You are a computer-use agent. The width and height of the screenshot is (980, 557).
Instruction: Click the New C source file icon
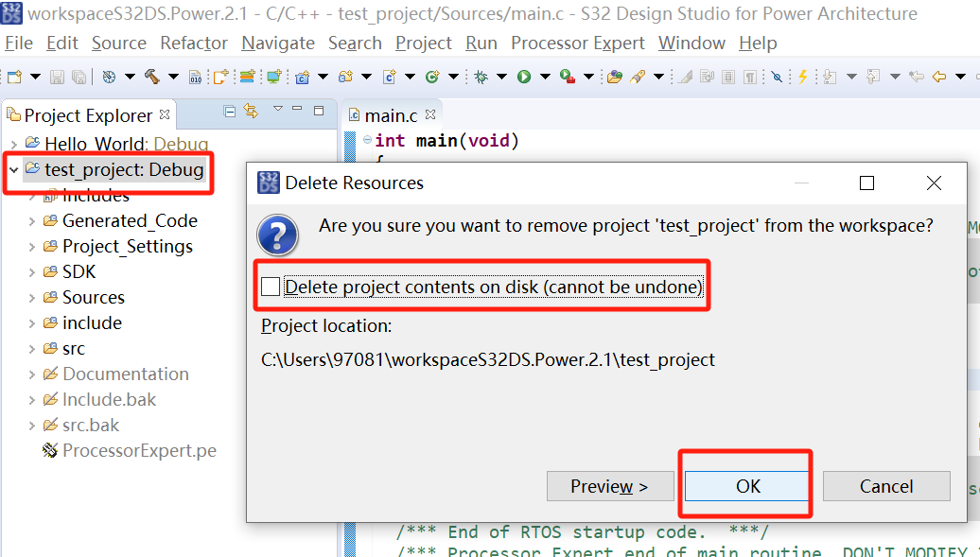(x=390, y=77)
